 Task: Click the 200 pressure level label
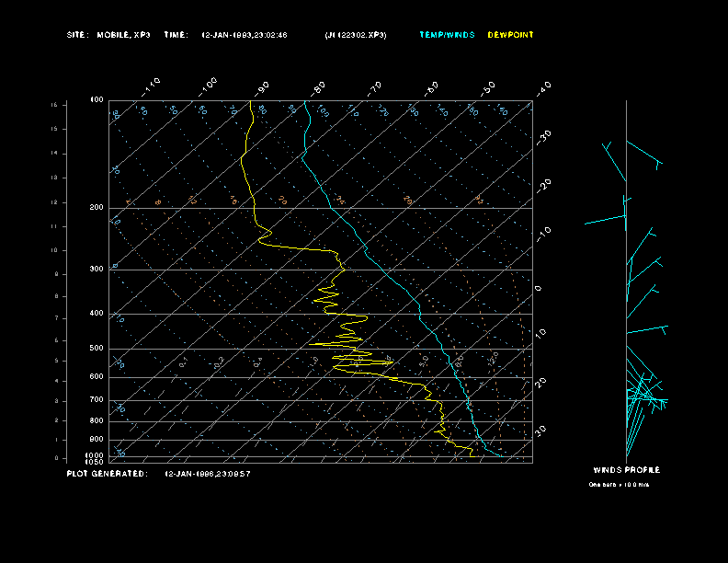click(x=97, y=208)
